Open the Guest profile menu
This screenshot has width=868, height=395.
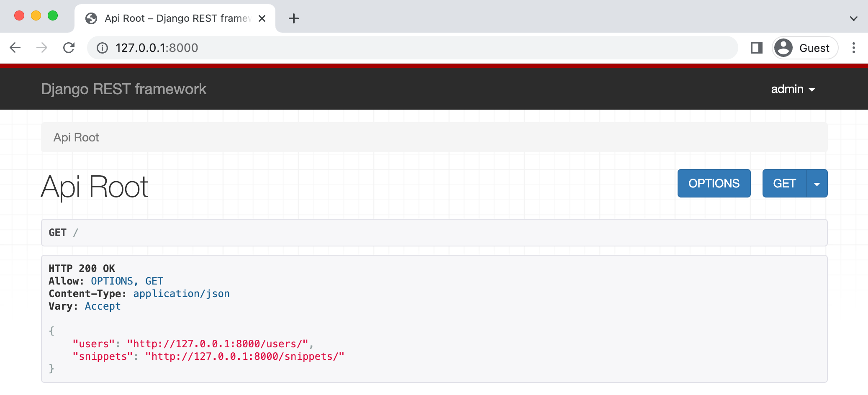tap(805, 48)
